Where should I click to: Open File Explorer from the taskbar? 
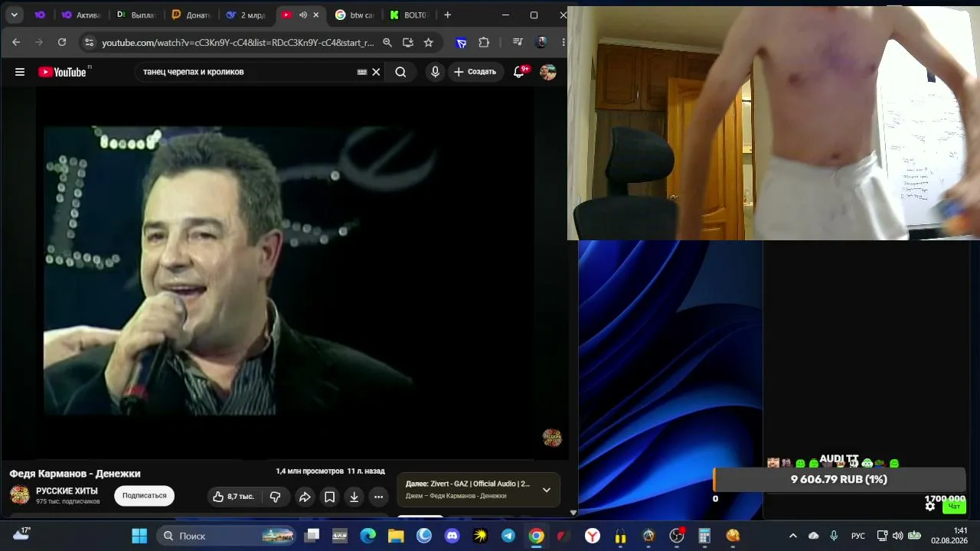point(396,536)
